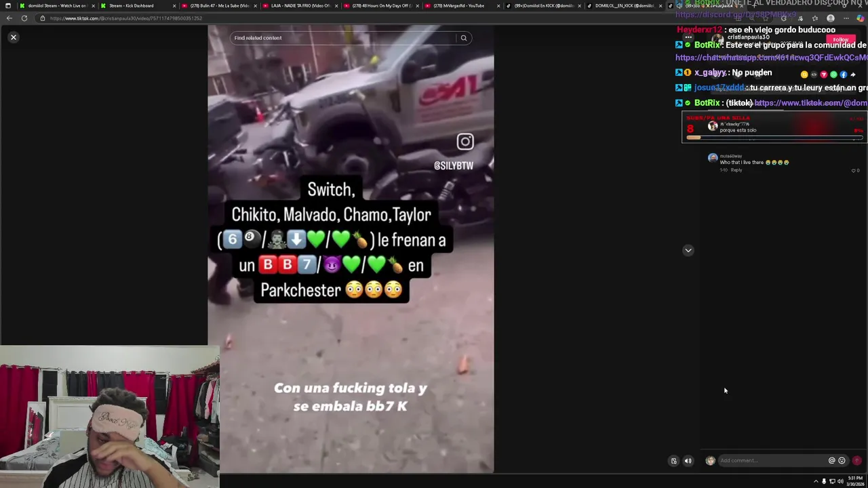Show hidden system tray icons chevron
This screenshot has width=868, height=488.
[816, 481]
